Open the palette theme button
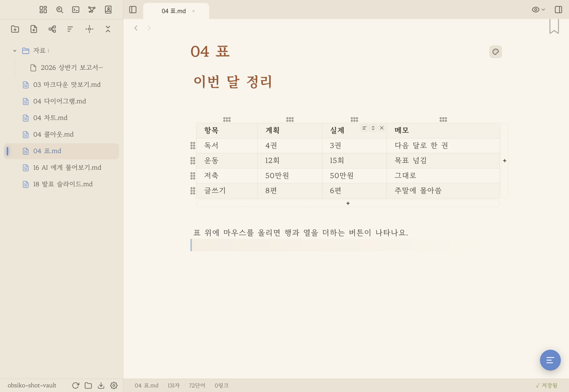 [496, 52]
